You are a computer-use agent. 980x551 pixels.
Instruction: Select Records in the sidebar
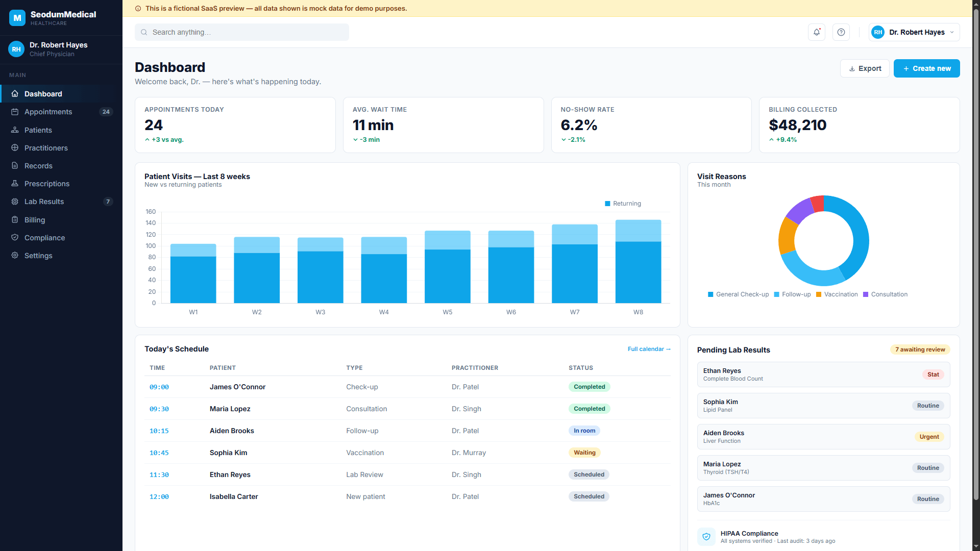(x=61, y=166)
